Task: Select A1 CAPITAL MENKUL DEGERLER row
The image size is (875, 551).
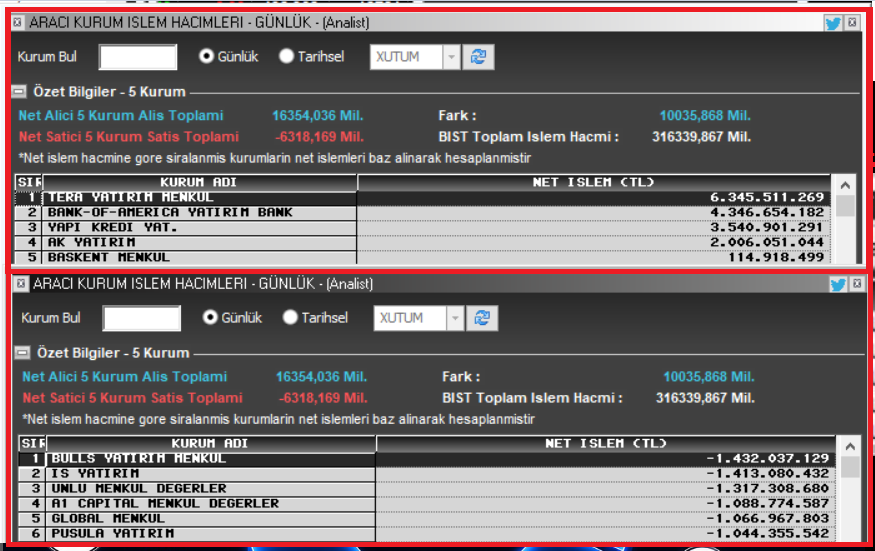Action: coord(426,504)
